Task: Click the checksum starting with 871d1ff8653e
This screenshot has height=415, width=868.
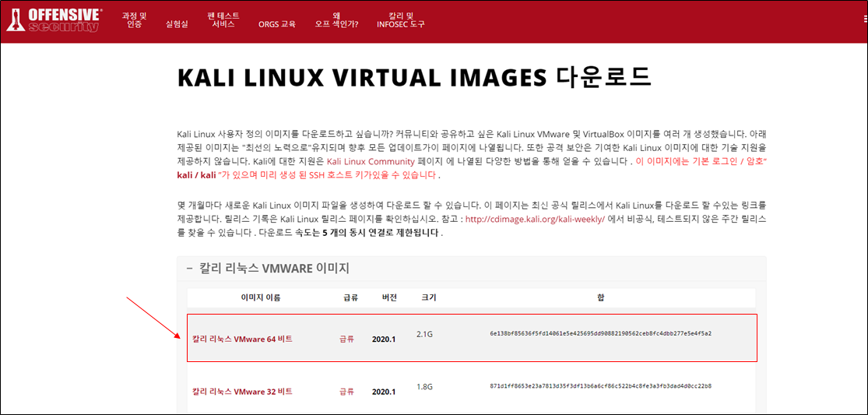Action: click(601, 385)
